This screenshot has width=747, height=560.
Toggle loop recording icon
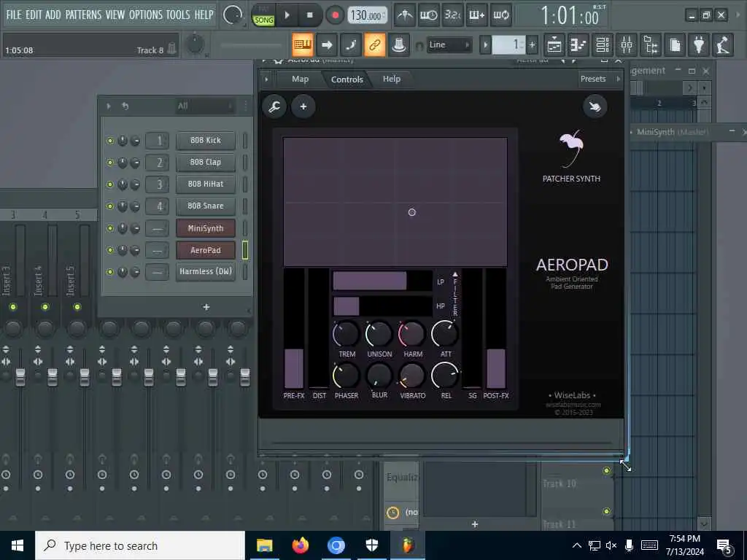click(x=500, y=15)
